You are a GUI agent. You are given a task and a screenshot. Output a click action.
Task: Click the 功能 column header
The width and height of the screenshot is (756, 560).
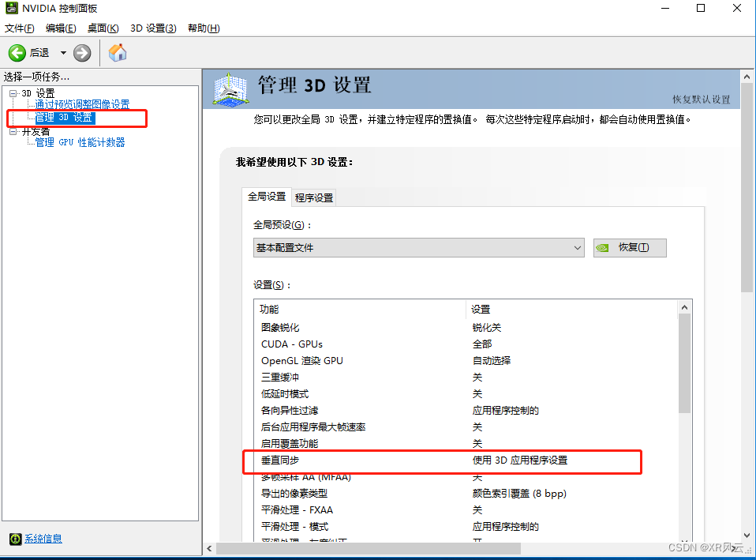(x=360, y=309)
